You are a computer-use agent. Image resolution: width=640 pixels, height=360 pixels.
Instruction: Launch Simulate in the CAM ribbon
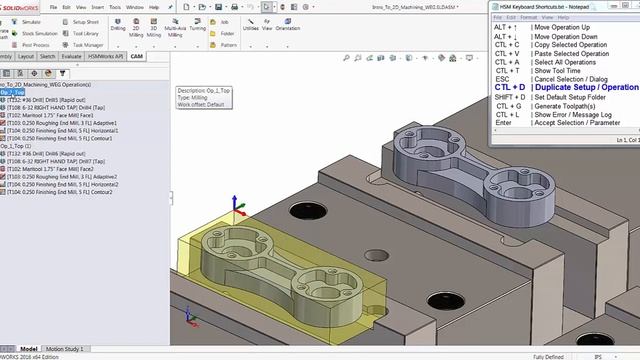coord(26,22)
